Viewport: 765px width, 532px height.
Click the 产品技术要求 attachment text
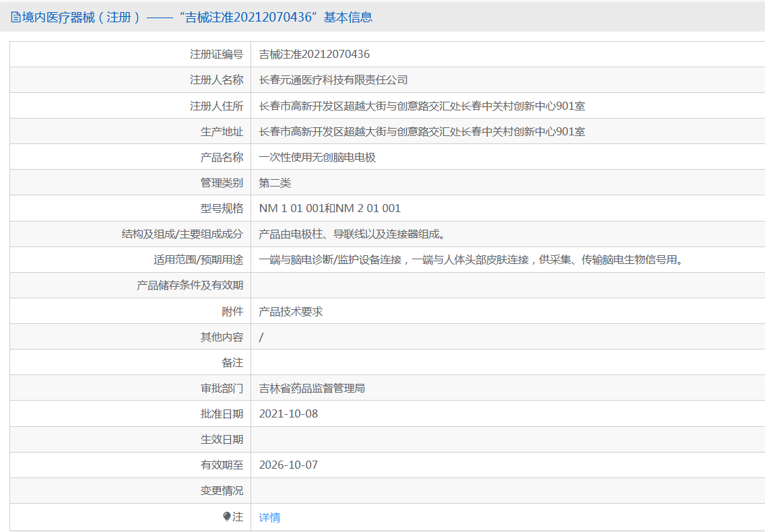pos(291,311)
